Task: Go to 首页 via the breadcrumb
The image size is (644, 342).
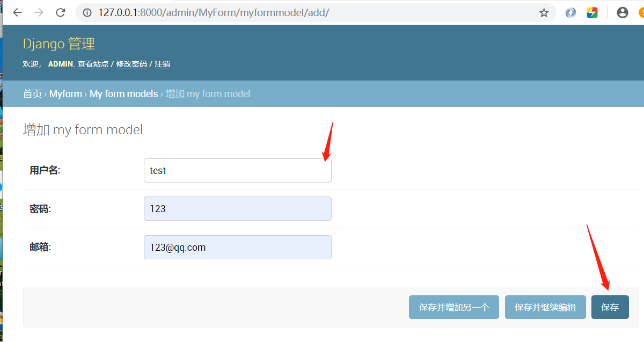Action: coord(32,93)
